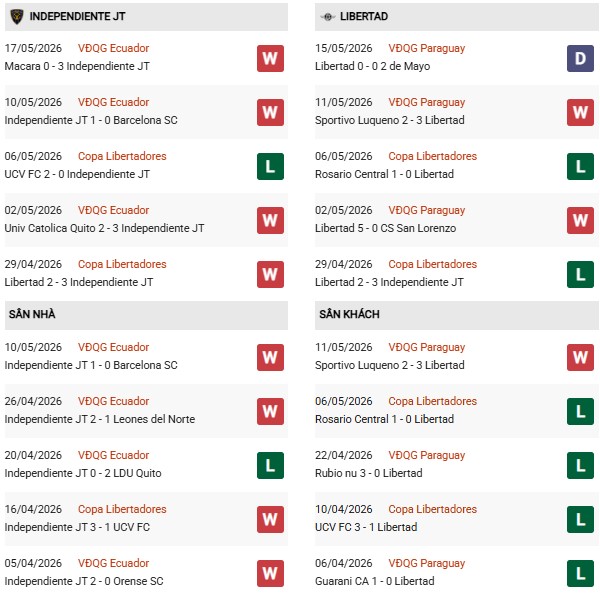The image size is (600, 594).
Task: Click match Univ Catolica Quito 2-3 Independiente JT
Action: pos(104,228)
